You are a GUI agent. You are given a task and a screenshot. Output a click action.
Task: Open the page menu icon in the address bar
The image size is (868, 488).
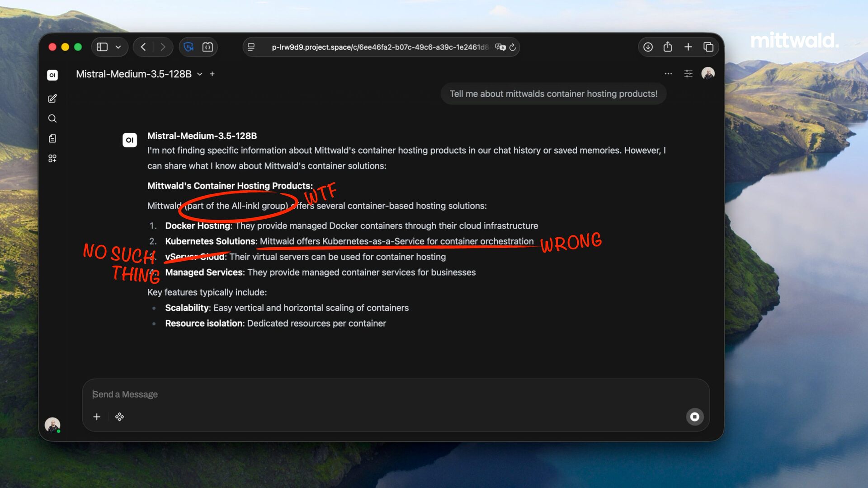point(251,47)
